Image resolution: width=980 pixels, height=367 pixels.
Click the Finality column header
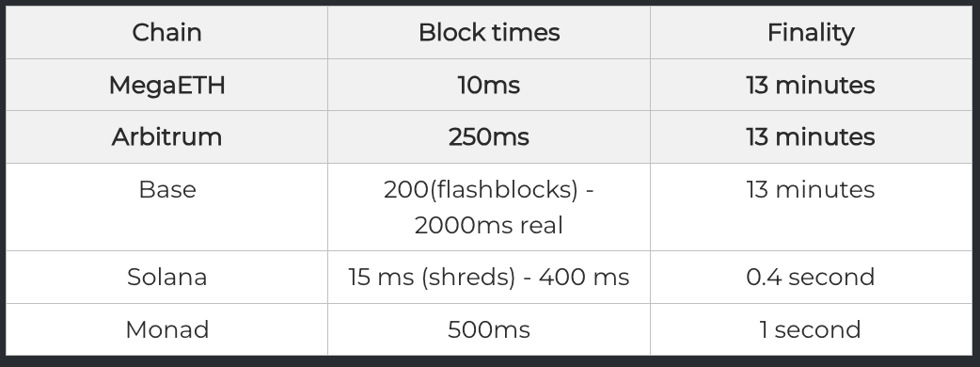click(x=811, y=33)
